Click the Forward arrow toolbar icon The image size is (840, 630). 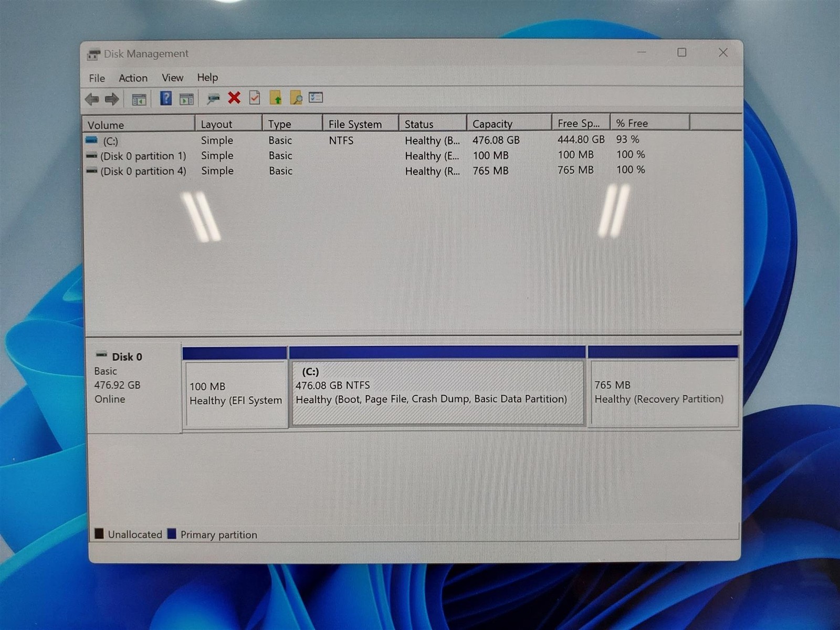[x=112, y=99]
